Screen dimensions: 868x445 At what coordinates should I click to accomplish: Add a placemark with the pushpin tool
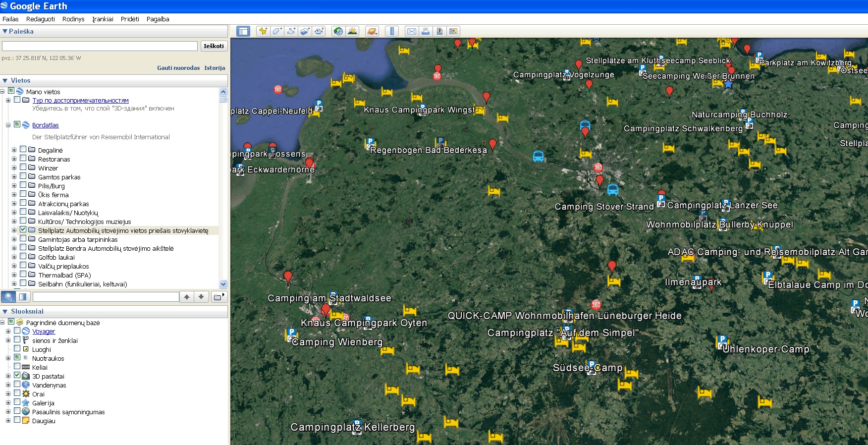click(263, 31)
